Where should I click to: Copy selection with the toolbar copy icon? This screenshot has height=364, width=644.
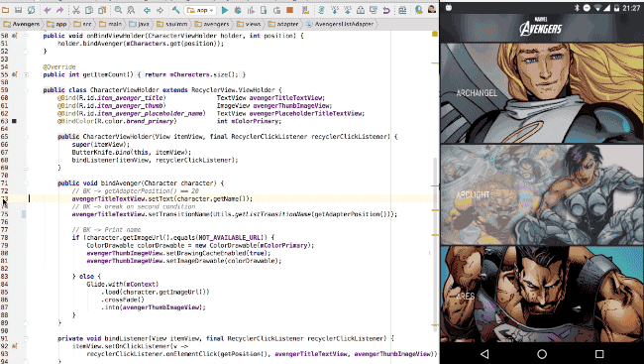coord(89,10)
